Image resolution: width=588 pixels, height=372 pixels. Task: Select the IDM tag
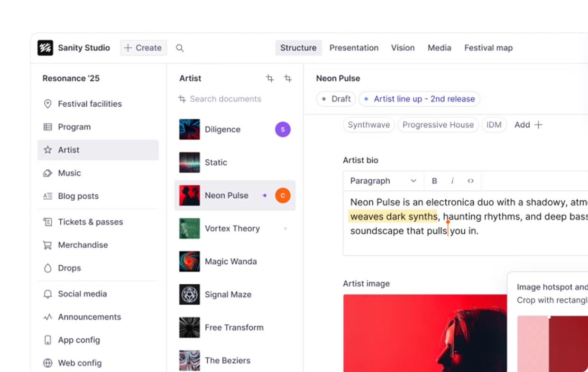pyautogui.click(x=494, y=125)
